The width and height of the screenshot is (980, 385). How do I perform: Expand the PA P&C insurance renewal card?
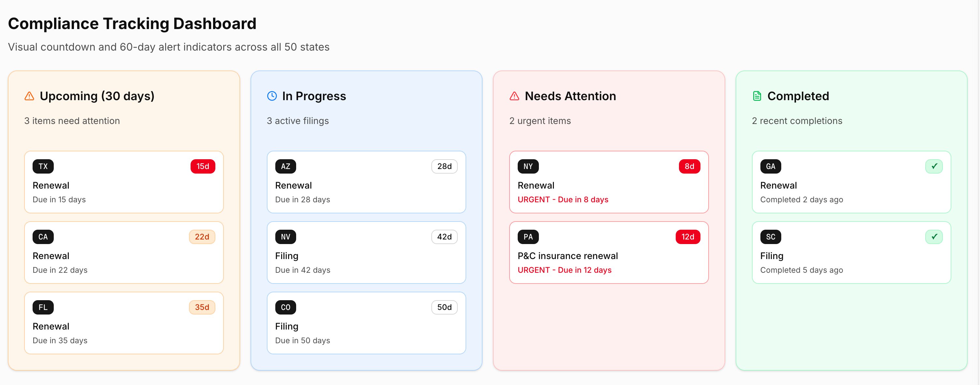point(608,253)
